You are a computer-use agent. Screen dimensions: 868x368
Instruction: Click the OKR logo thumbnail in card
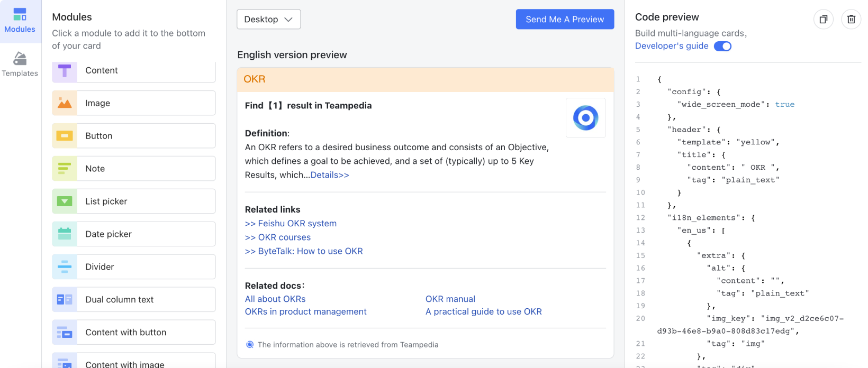pos(585,118)
